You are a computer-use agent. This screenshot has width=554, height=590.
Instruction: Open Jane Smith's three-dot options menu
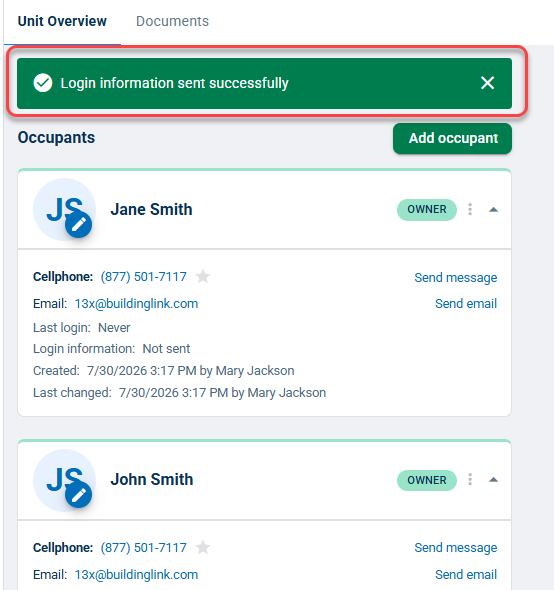click(x=470, y=209)
